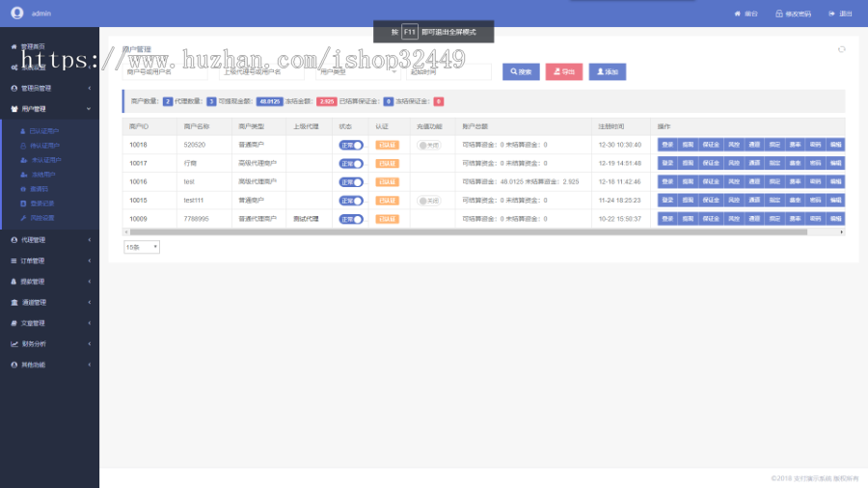Click the 添加 add user button
The width and height of the screenshot is (868, 488).
point(608,72)
